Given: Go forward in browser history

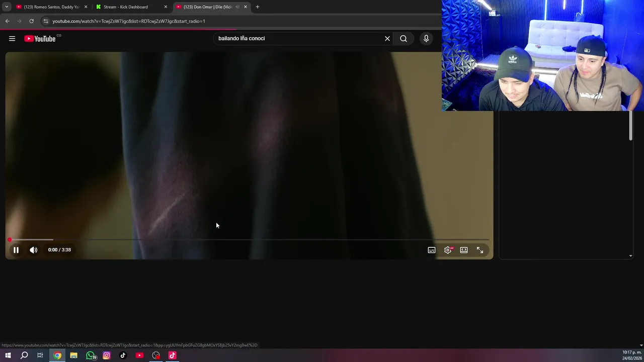Looking at the screenshot, I should tap(19, 21).
